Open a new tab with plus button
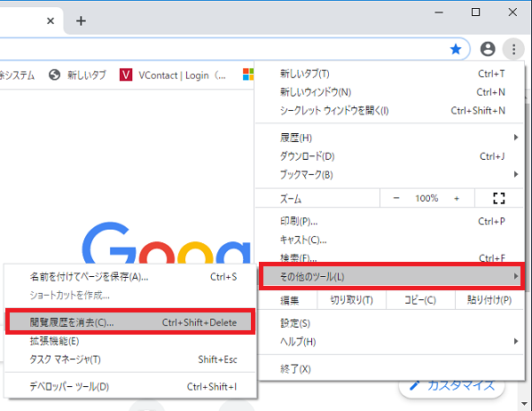This screenshot has height=411, width=532. click(x=81, y=21)
